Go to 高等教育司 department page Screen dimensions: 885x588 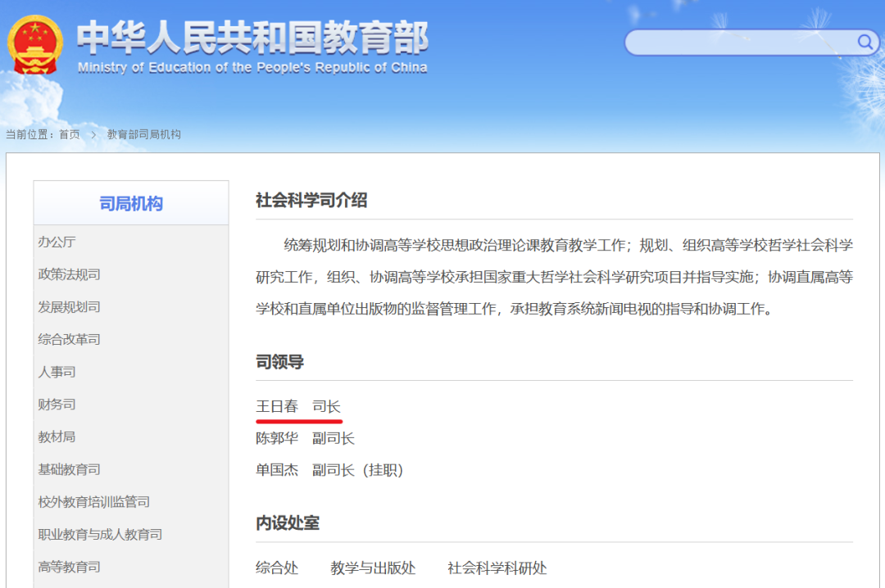click(x=69, y=567)
